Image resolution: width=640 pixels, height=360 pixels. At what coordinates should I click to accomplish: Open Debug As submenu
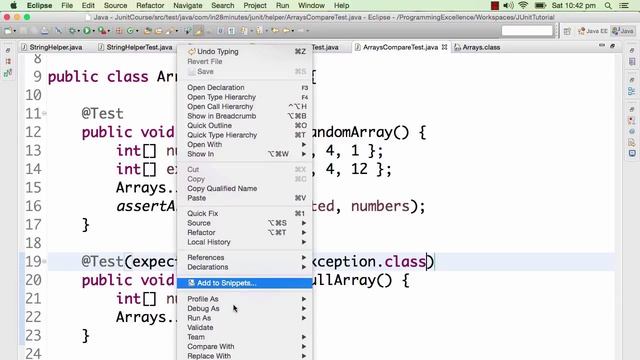click(x=245, y=309)
